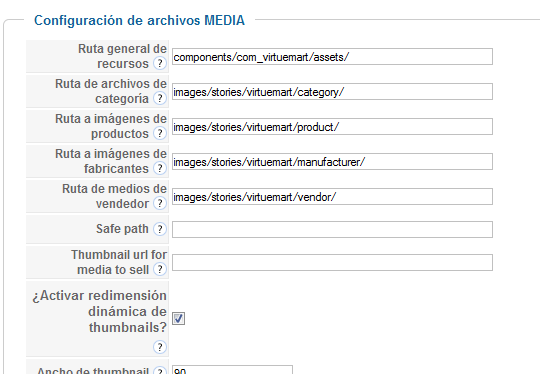This screenshot has width=540, height=374.
Task: Select the product images path field
Action: tap(332, 127)
